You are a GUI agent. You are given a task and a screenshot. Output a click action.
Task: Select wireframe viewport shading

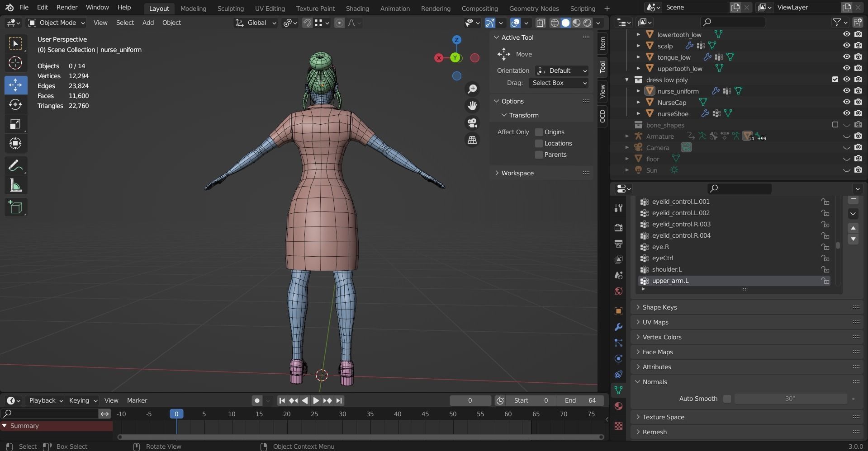[x=555, y=23]
